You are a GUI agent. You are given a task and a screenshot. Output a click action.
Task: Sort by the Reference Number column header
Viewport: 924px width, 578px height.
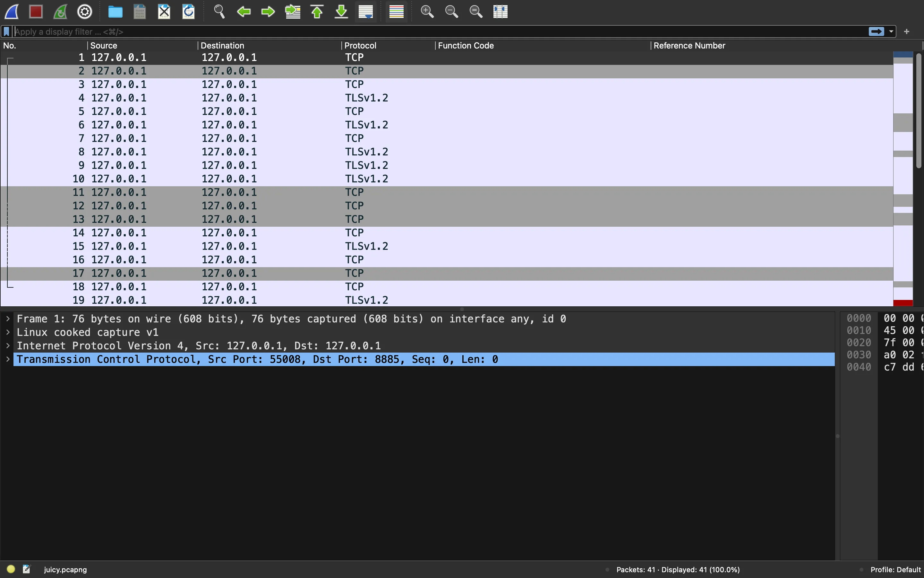coord(787,46)
